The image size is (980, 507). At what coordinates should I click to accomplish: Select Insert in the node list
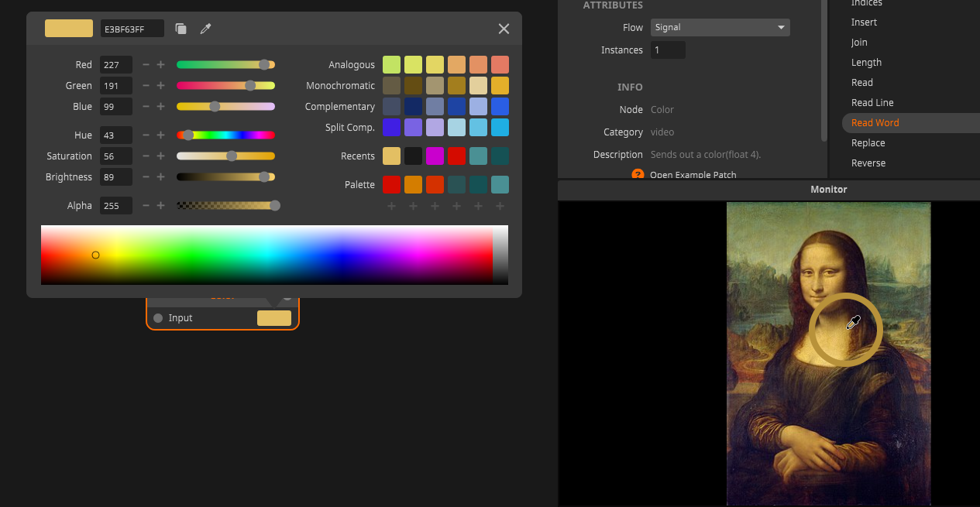coord(864,22)
